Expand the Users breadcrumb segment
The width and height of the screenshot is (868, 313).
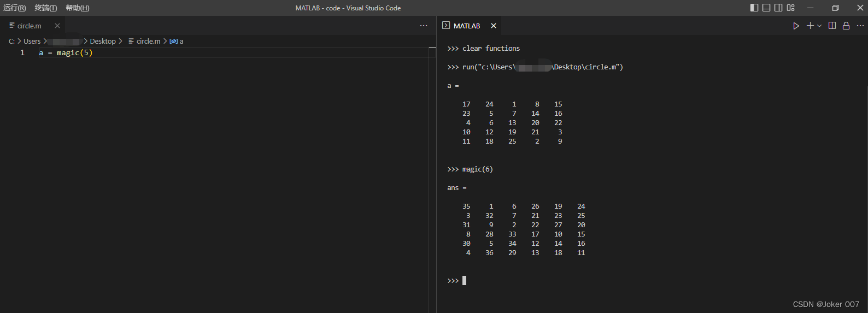pos(32,41)
